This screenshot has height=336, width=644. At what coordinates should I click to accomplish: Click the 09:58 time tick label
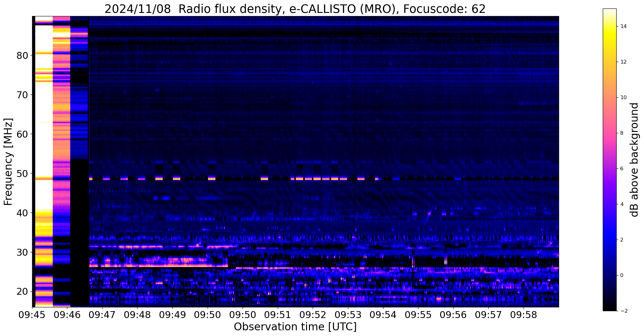(524, 315)
